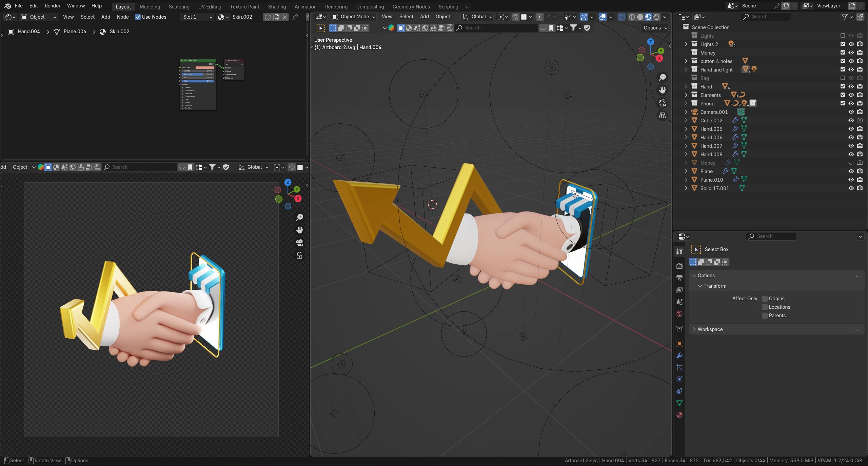Click the zoom magnifier icon in the main viewport

click(x=662, y=78)
